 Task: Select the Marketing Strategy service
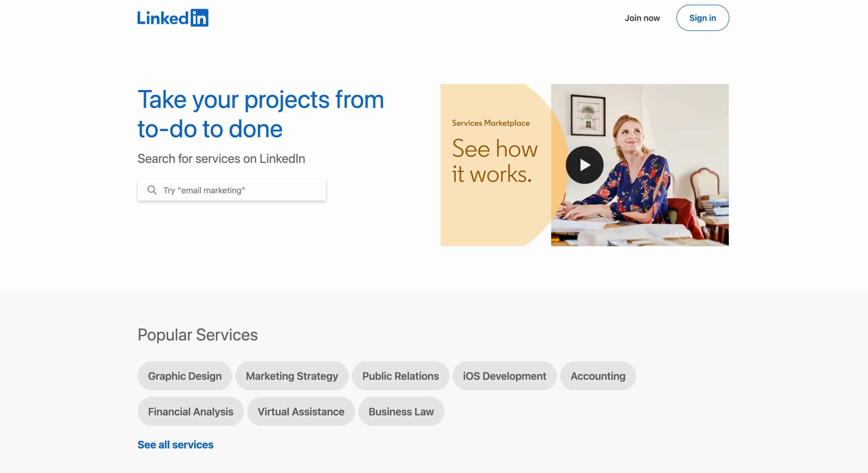click(x=292, y=376)
